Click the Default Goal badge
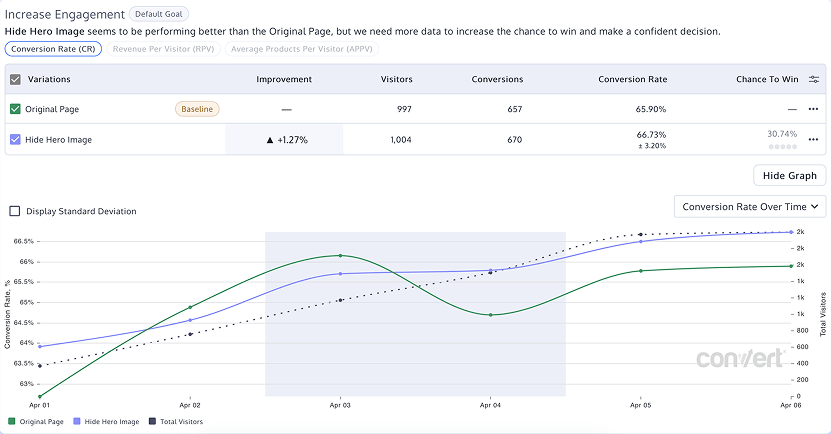The width and height of the screenshot is (831, 434). [161, 14]
